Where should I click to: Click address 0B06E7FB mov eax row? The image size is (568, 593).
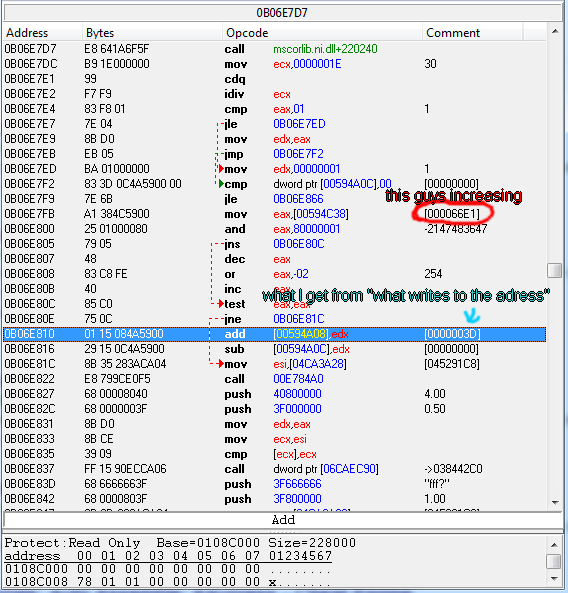(x=275, y=214)
